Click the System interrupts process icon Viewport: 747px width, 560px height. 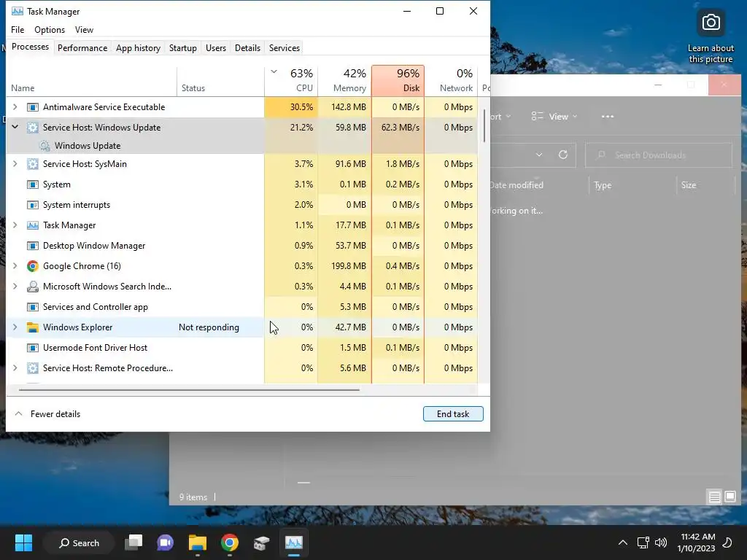tap(32, 205)
